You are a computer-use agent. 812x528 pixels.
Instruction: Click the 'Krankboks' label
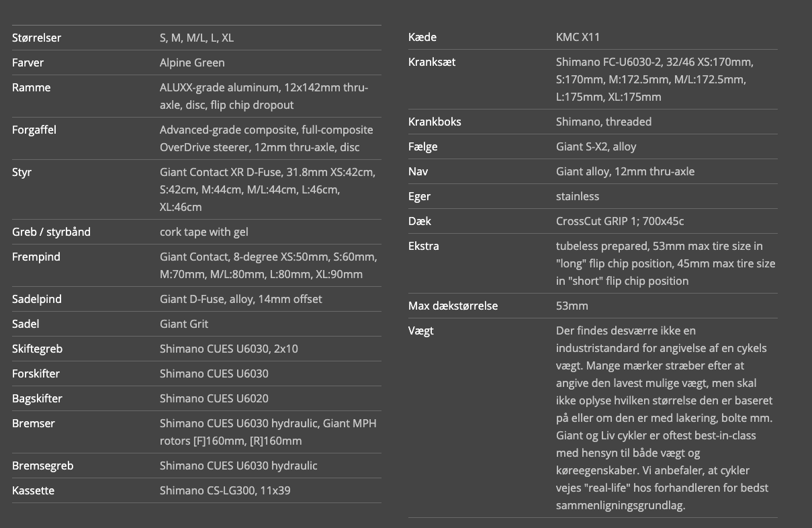click(435, 122)
